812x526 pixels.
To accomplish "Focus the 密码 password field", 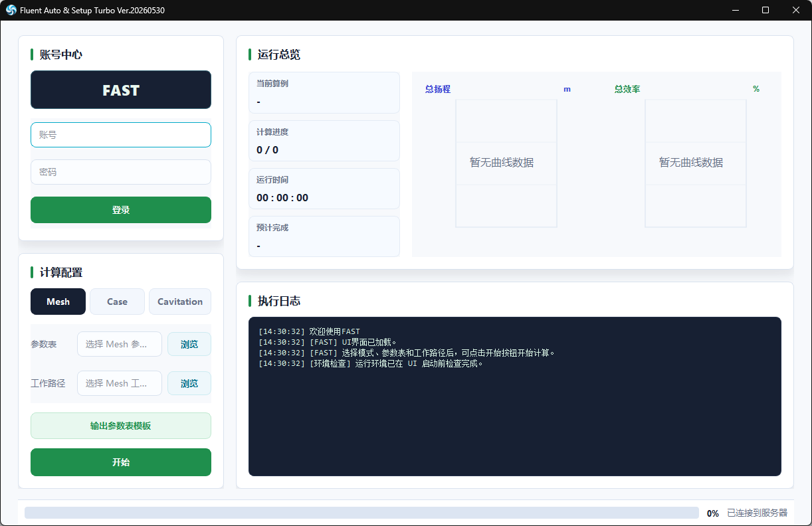I will (x=121, y=172).
